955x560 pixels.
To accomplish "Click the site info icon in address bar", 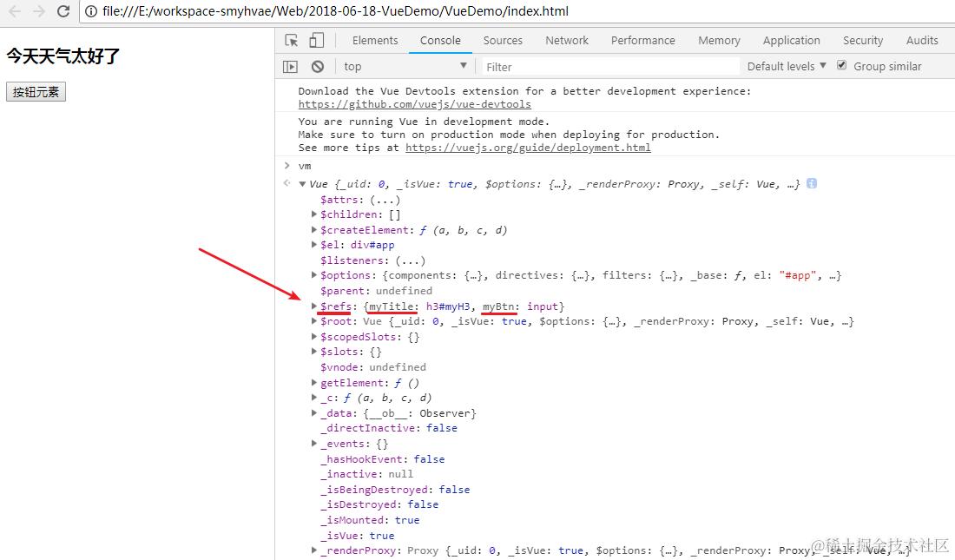I will point(91,11).
